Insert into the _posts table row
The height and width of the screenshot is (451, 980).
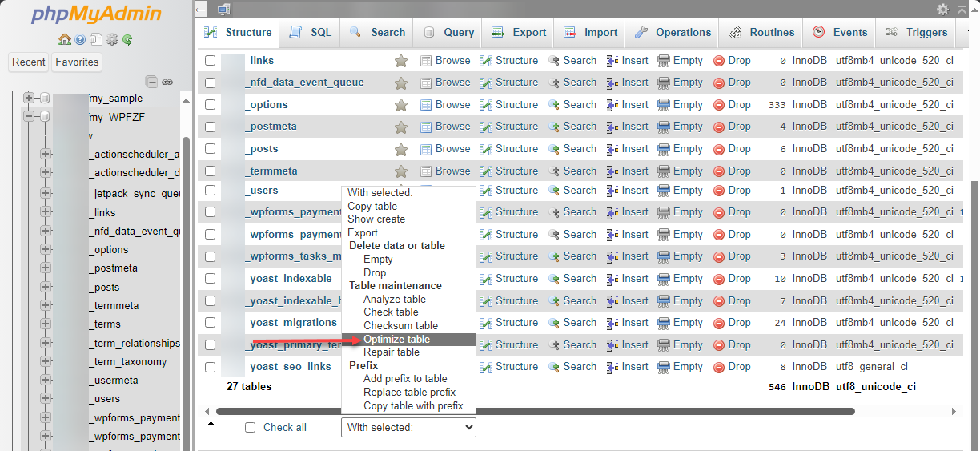627,148
